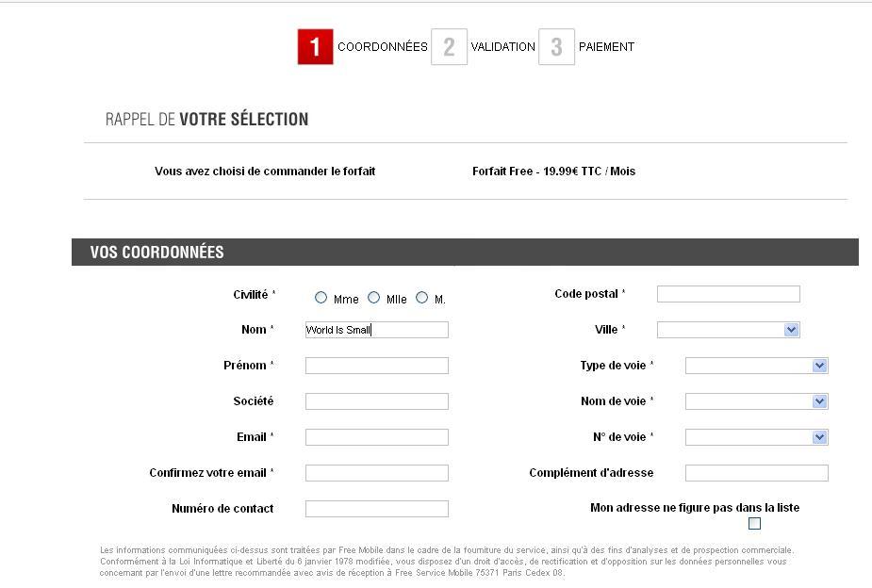Select the M. civility radio button
Screen dimensions: 872x588
422,298
